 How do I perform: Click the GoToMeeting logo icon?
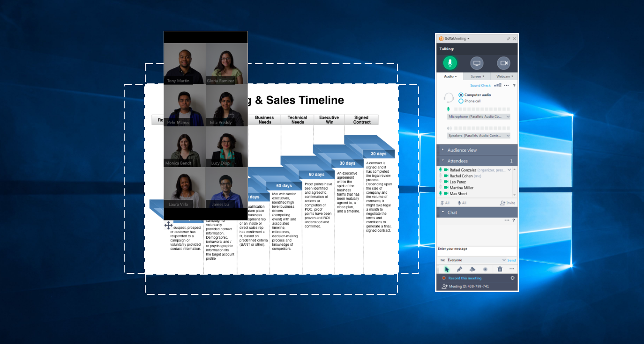point(441,38)
